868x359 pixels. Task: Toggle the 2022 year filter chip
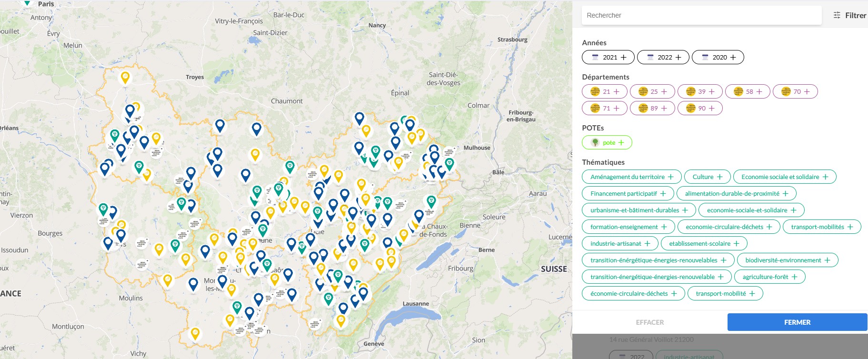663,57
